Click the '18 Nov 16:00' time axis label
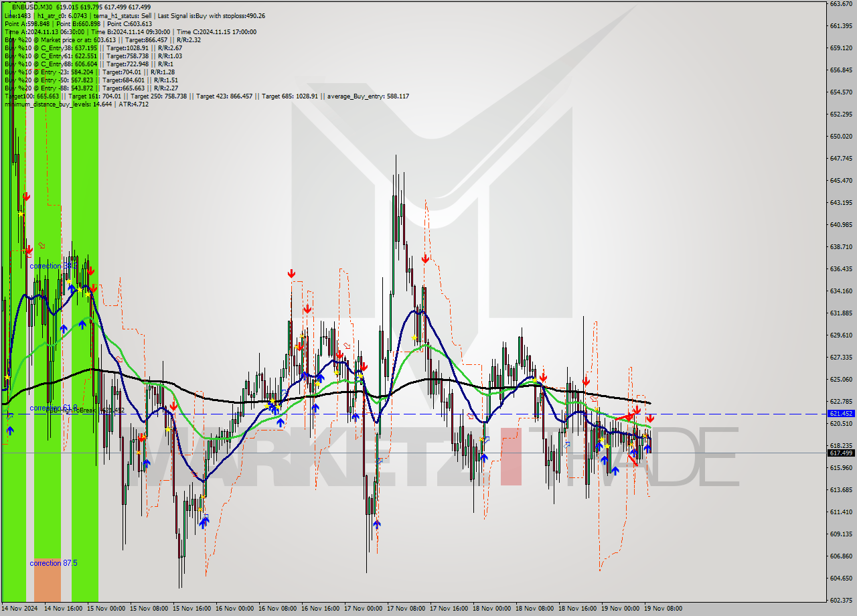 [577, 609]
